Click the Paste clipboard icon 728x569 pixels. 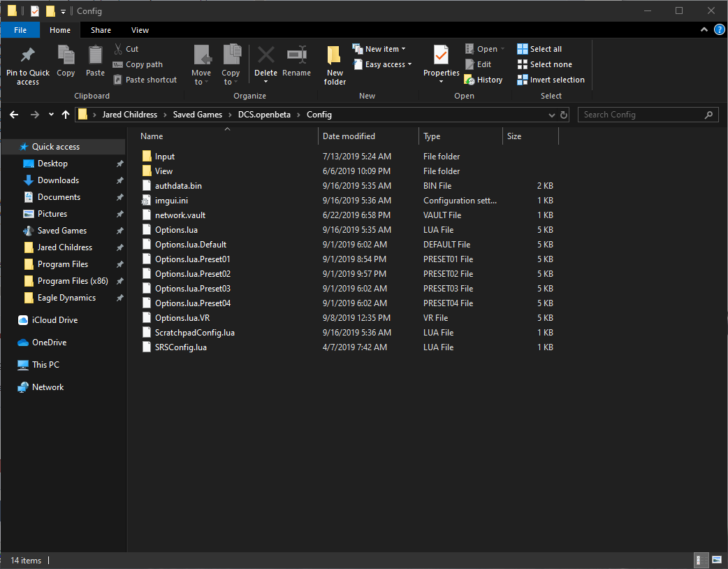pyautogui.click(x=95, y=55)
